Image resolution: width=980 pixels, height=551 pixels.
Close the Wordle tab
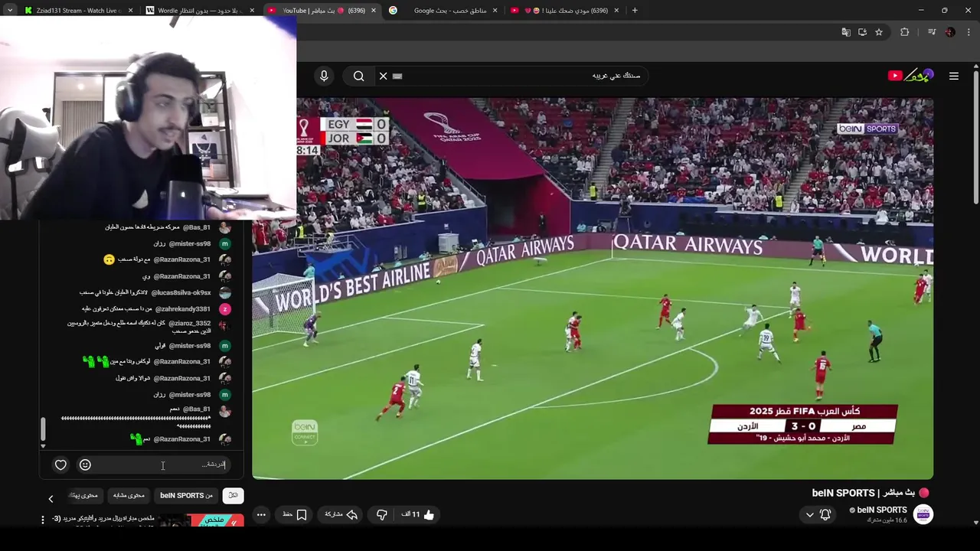tap(253, 11)
